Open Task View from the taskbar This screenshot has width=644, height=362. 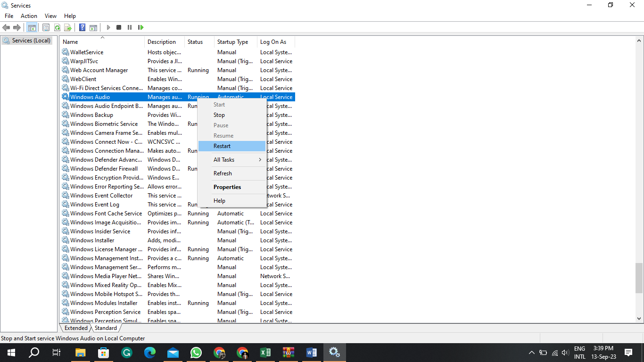coord(57,353)
